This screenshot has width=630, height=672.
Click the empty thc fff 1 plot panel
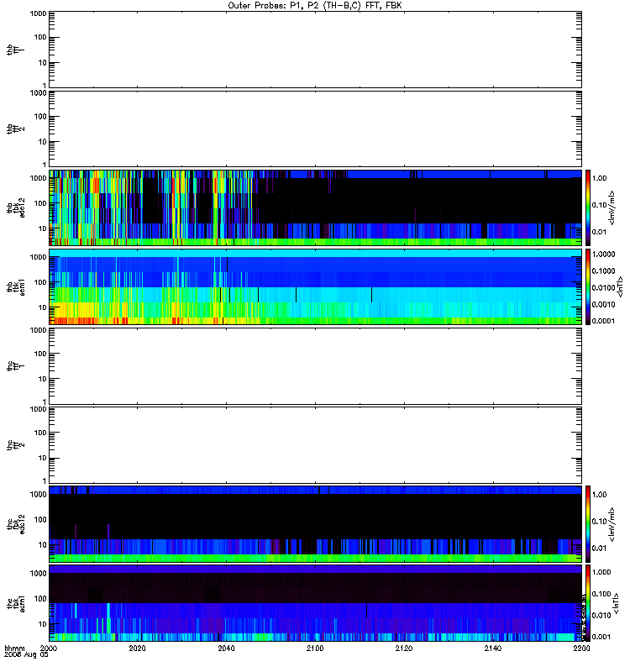[315, 366]
